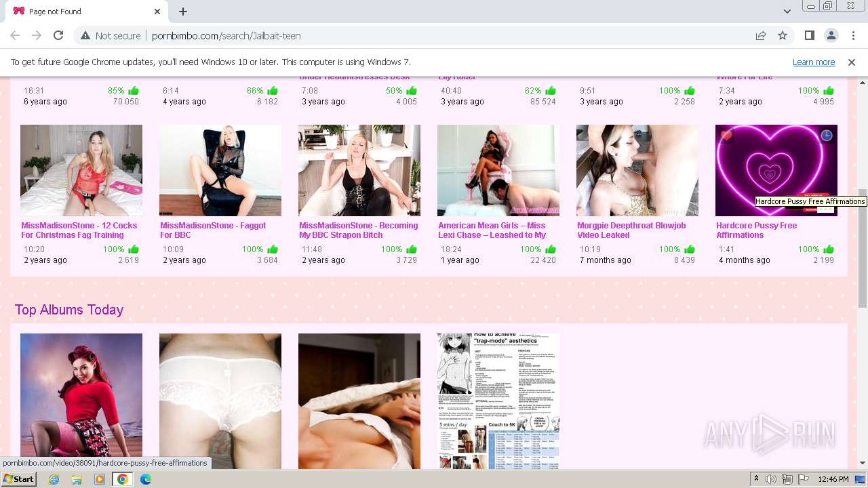The image size is (868, 488).
Task: Click the page's vertical scrollbar thumb
Action: [863, 247]
